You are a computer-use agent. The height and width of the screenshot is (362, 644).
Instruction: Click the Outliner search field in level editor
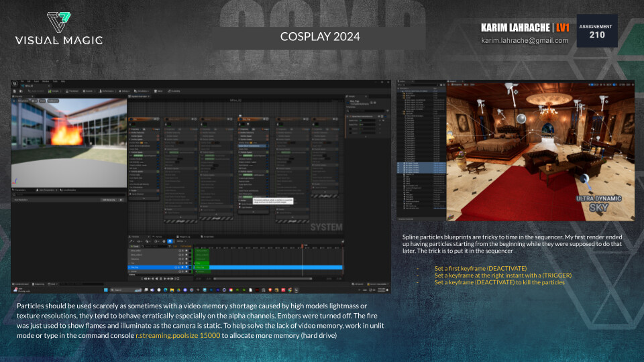pos(421,85)
